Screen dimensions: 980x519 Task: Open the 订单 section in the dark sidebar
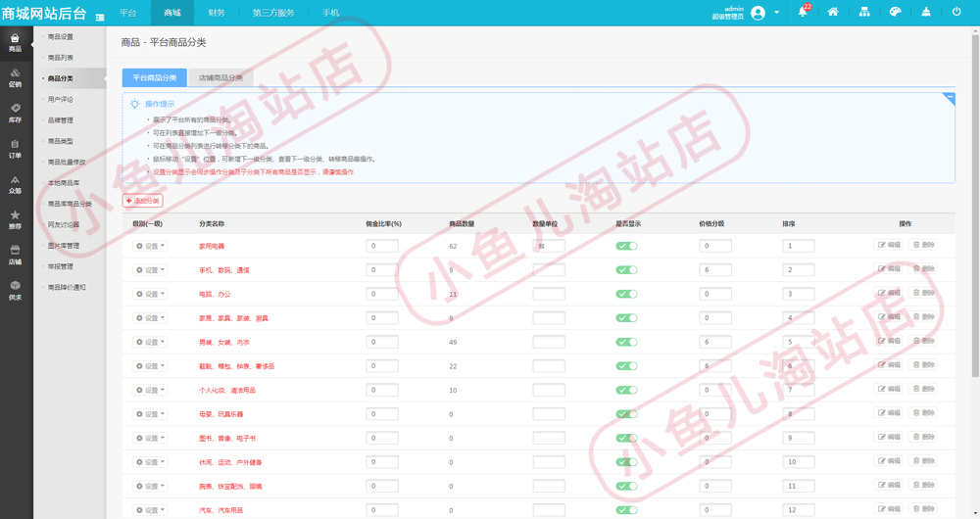pos(15,149)
